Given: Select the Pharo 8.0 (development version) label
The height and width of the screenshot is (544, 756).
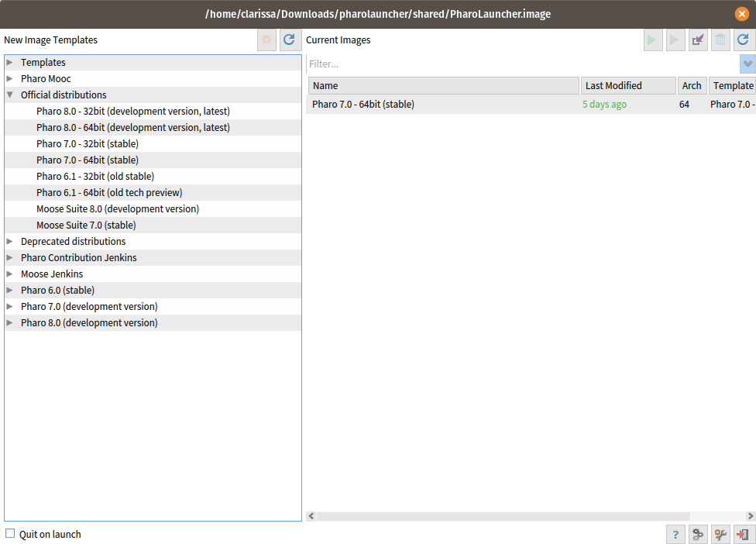Looking at the screenshot, I should [x=89, y=323].
